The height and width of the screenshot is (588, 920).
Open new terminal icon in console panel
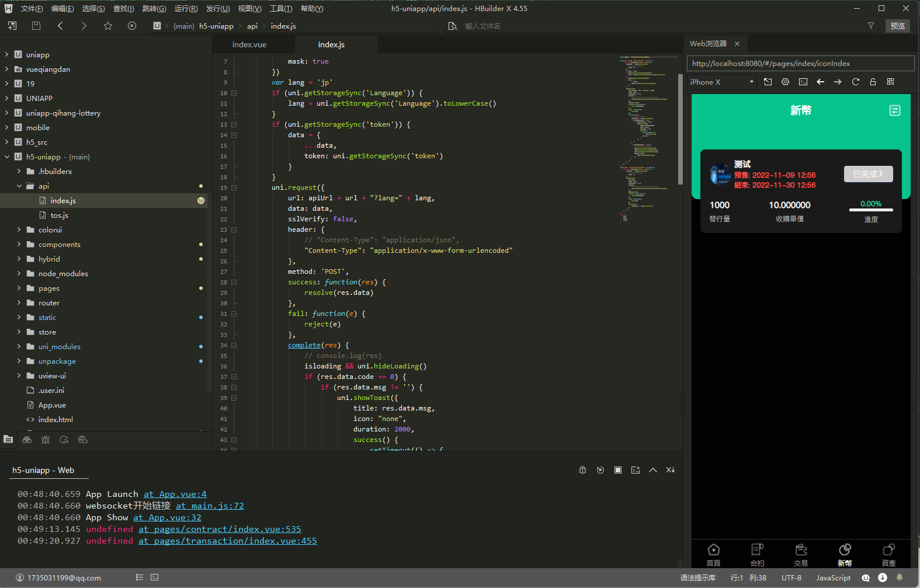pos(636,470)
